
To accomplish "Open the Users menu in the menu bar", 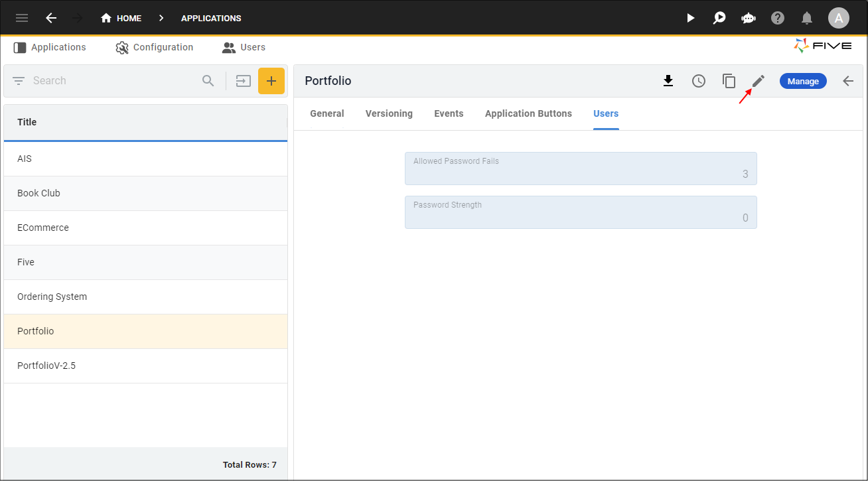I will [x=244, y=47].
